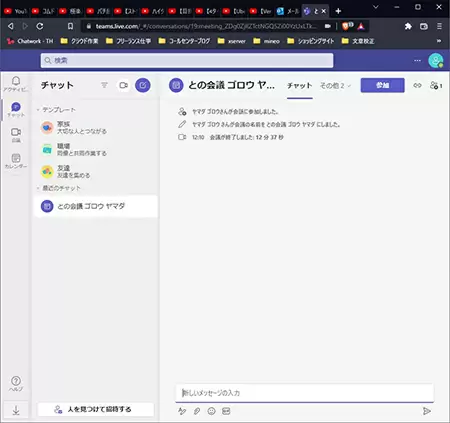
Task: Open the GIF icon below message box
Action: (x=226, y=411)
